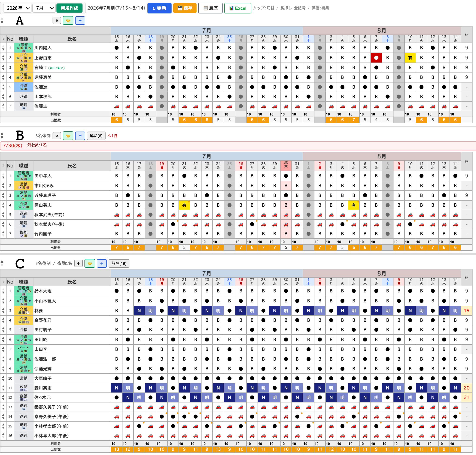
Task: Toggle 川内陽太 day-off dot on July 15
Action: pyautogui.click(x=117, y=48)
